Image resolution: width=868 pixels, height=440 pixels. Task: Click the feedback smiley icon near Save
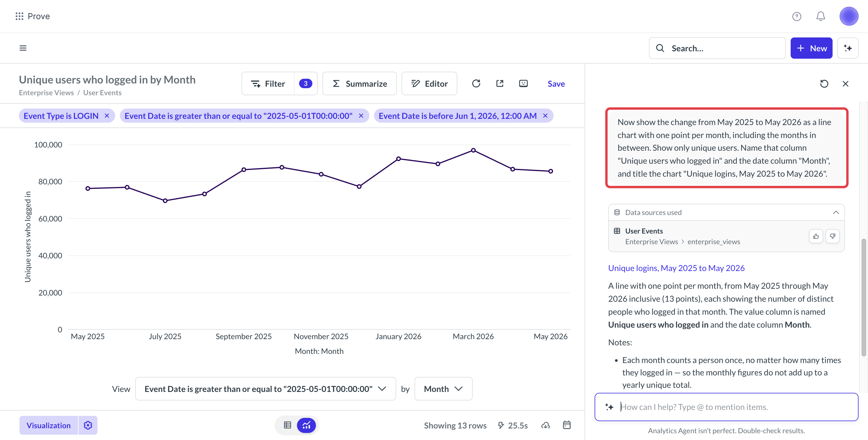[x=523, y=83]
